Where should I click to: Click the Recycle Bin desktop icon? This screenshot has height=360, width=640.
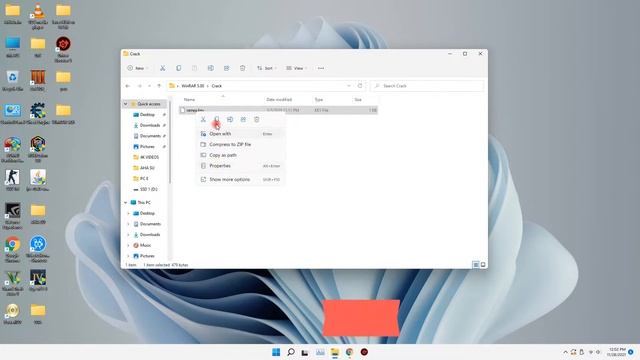[12, 80]
